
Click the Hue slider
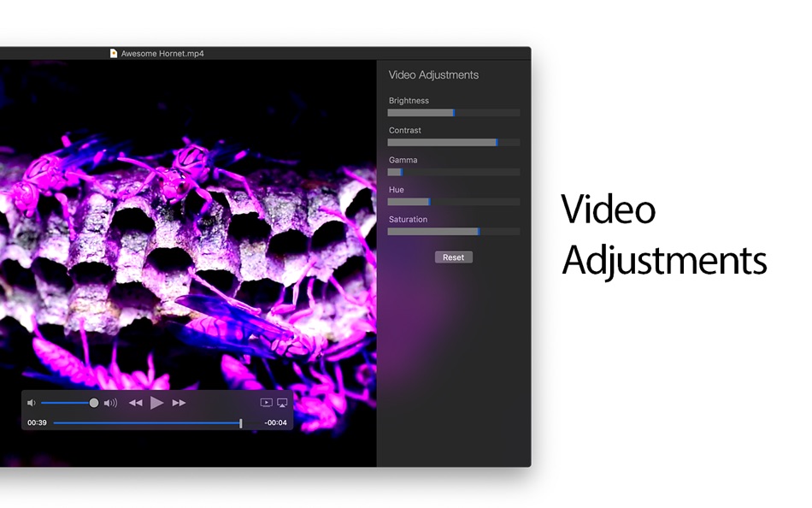click(x=430, y=202)
